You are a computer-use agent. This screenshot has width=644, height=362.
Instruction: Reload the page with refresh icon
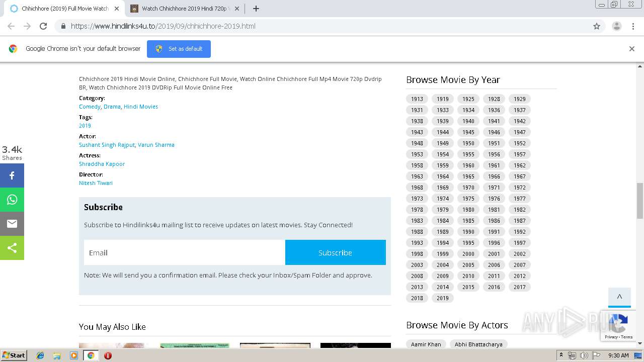(x=43, y=26)
